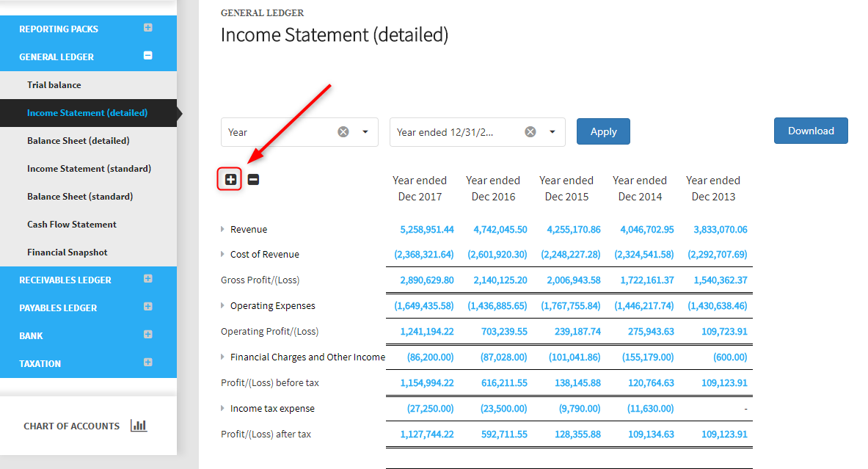868x469 pixels.
Task: Expand Reporting Packs using its plus icon
Action: click(147, 28)
